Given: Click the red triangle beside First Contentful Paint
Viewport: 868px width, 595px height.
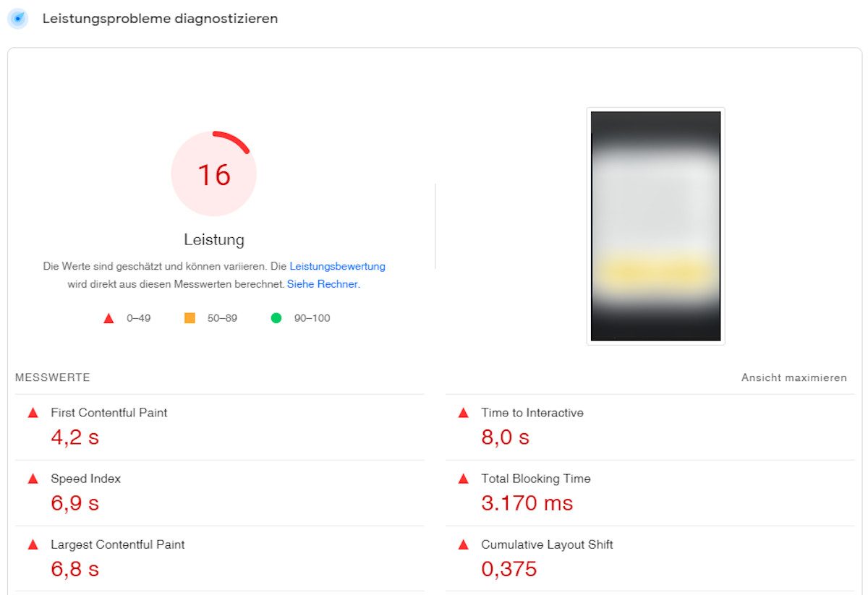Looking at the screenshot, I should click(33, 413).
